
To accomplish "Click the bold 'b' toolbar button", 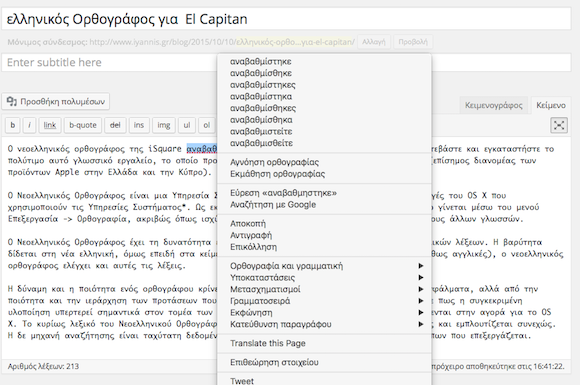I will pos(13,125).
